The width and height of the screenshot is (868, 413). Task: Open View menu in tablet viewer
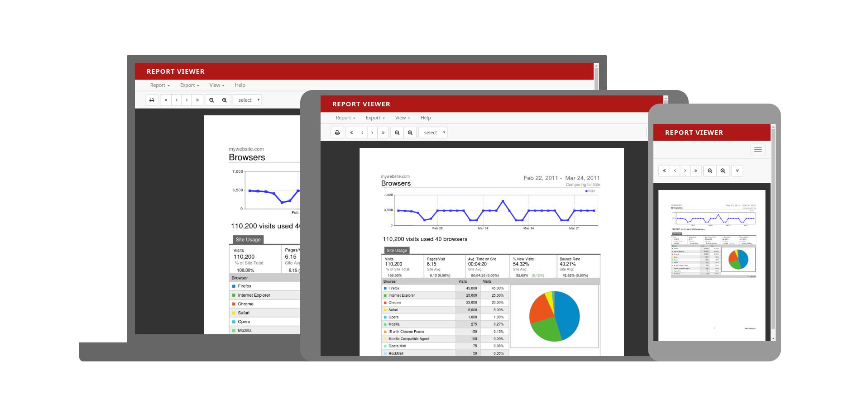coord(403,118)
